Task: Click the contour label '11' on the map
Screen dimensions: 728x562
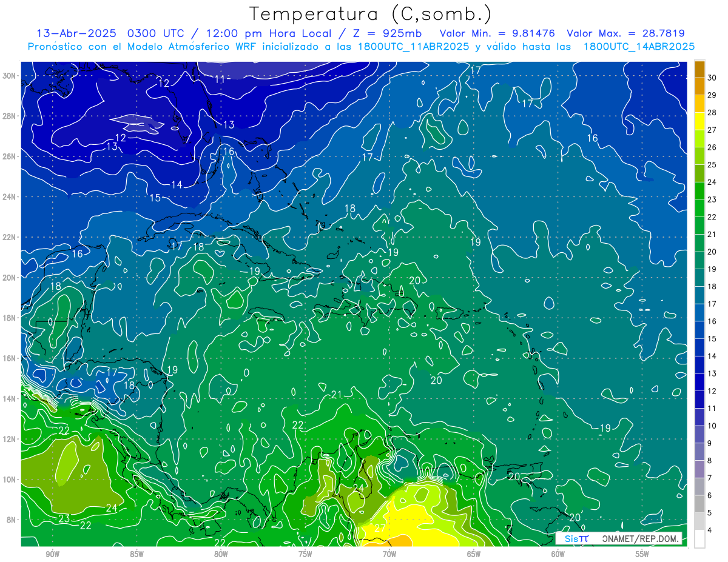Action: (x=220, y=79)
